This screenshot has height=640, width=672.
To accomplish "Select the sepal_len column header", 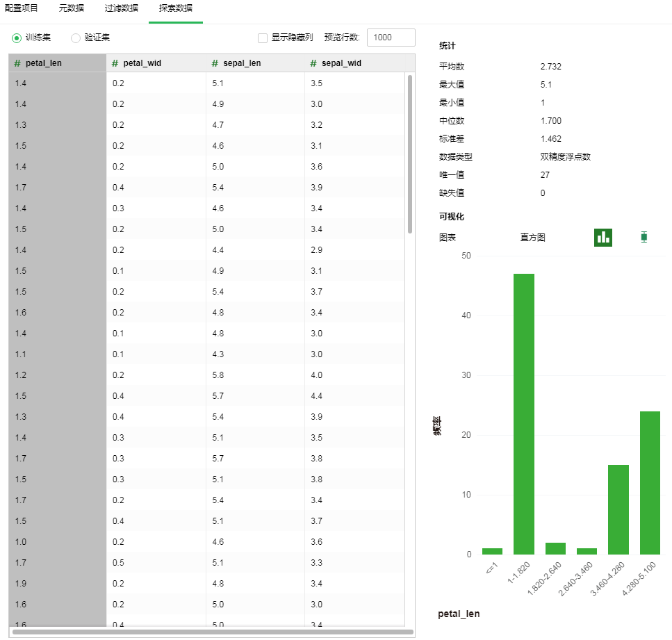I will [x=242, y=63].
